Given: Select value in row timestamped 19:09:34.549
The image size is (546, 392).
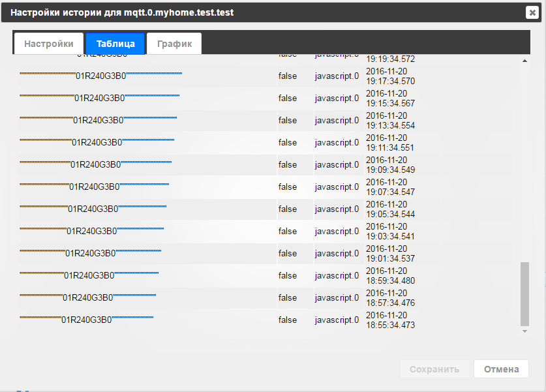Looking at the screenshot, I should 96,164.
